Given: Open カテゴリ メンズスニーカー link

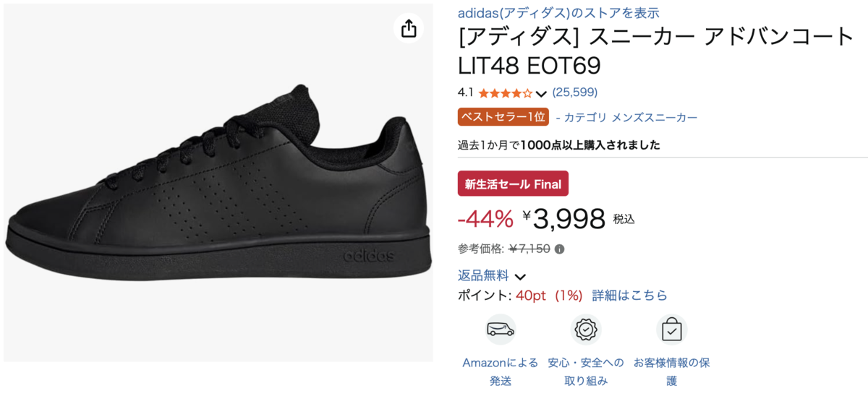Looking at the screenshot, I should point(631,117).
